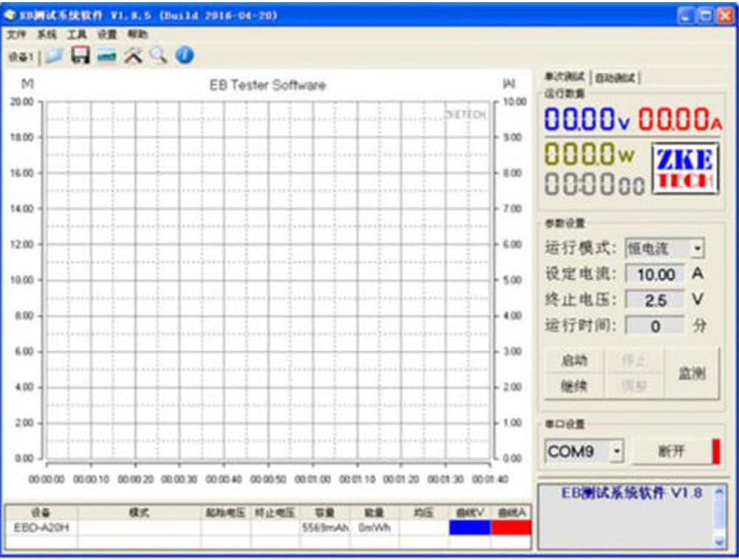Click the 容量 column header
The image size is (739, 560).
pos(324,513)
